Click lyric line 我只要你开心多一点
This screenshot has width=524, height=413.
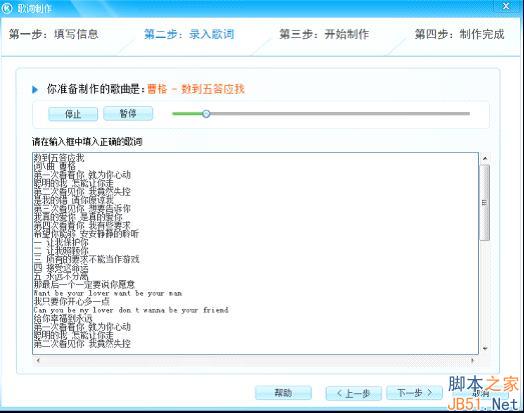click(71, 302)
